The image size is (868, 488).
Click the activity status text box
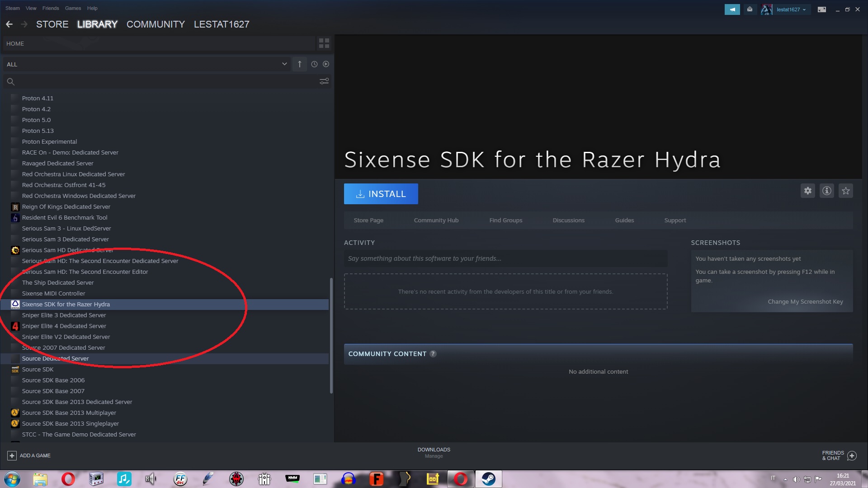point(505,258)
